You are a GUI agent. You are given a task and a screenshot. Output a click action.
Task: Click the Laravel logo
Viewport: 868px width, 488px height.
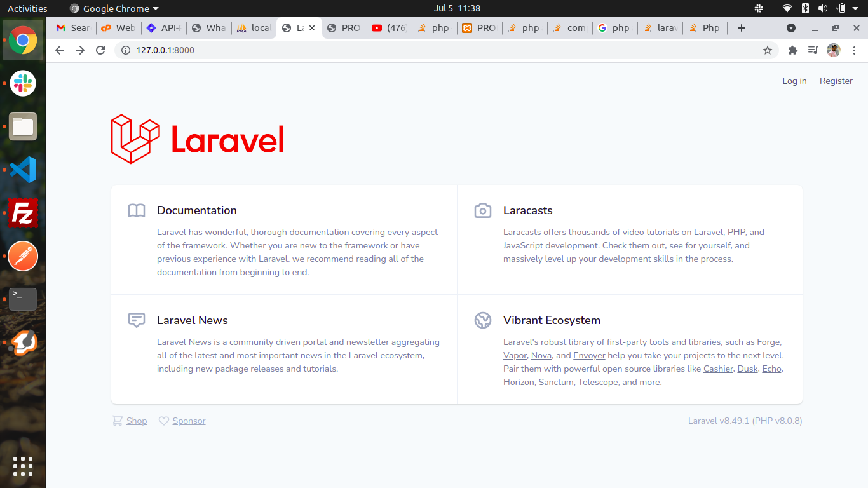(x=198, y=139)
